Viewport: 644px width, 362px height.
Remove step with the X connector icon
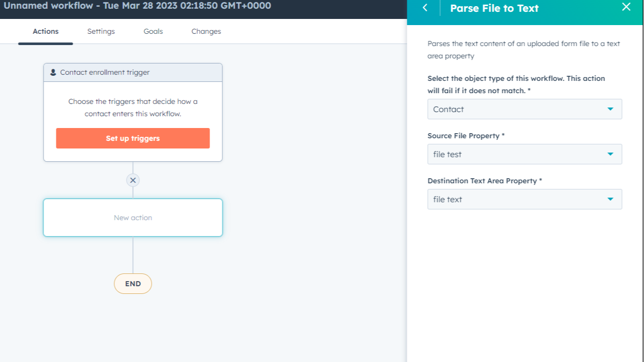tap(133, 180)
